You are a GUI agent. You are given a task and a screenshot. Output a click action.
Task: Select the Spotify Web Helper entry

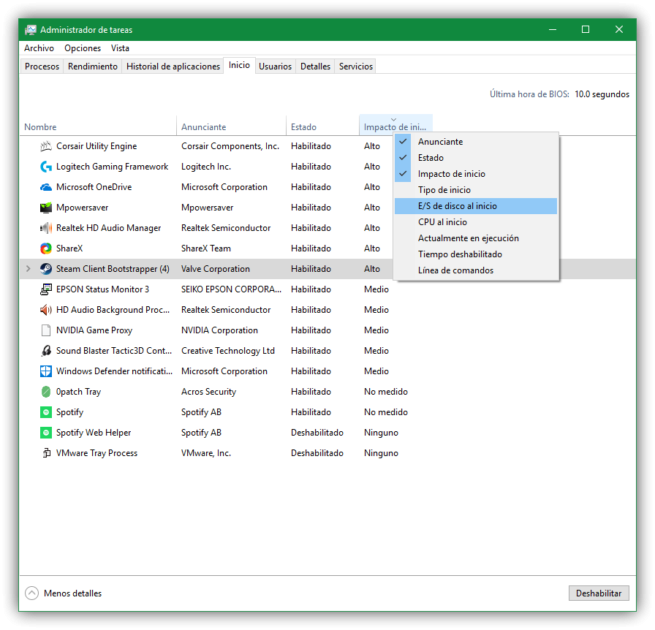tap(94, 433)
